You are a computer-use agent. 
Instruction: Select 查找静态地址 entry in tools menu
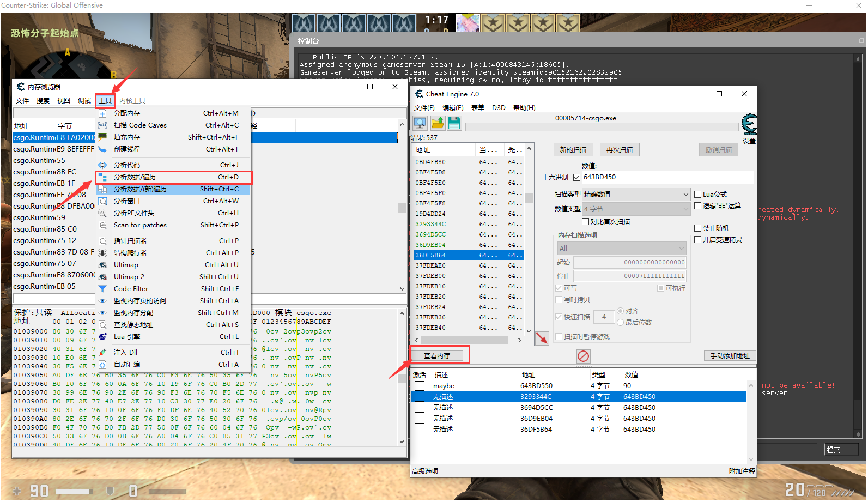point(173,325)
